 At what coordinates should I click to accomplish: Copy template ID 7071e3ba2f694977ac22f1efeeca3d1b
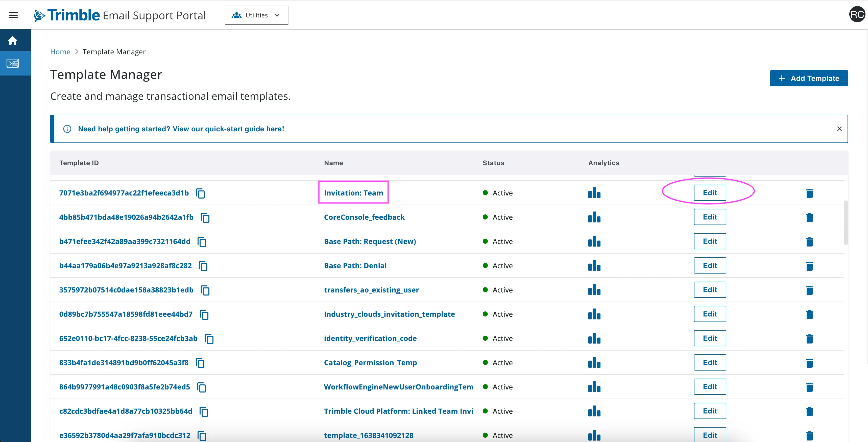[x=201, y=193]
